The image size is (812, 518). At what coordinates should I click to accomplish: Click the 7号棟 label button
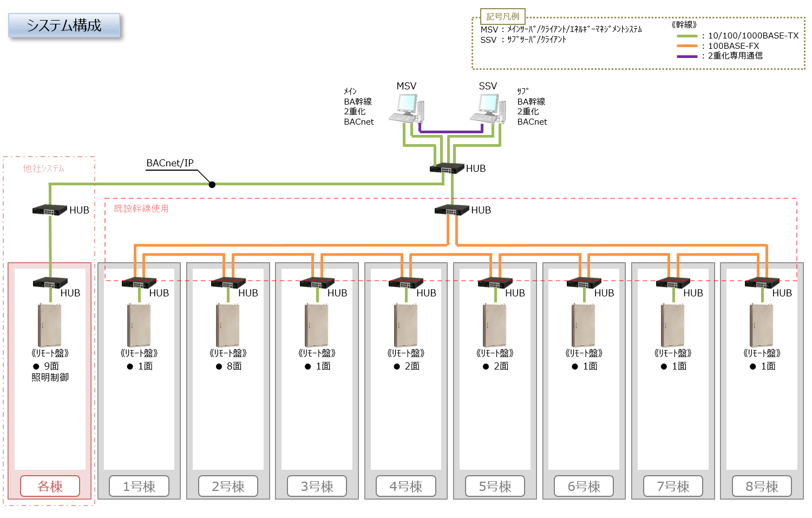(x=673, y=486)
